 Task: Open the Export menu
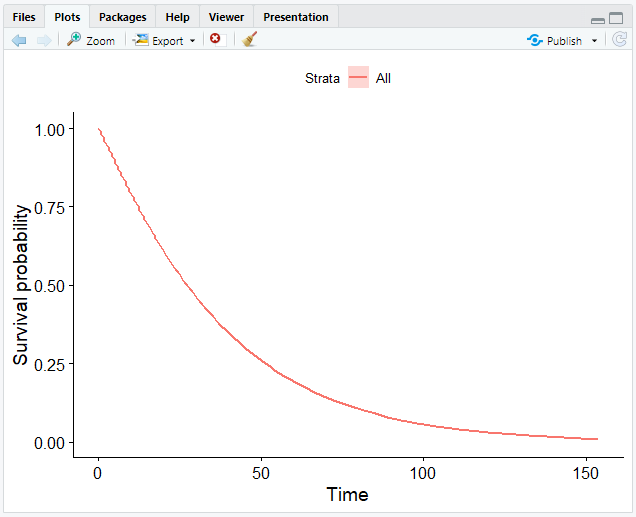164,41
